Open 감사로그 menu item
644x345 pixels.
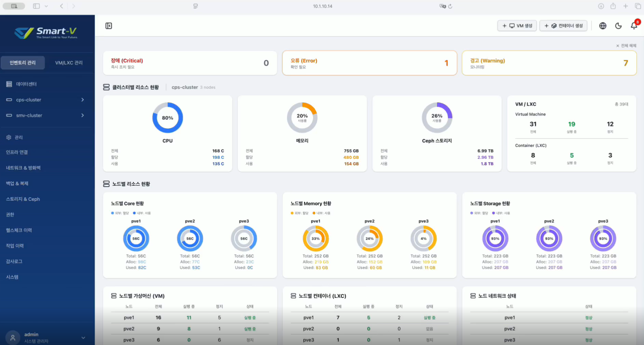coord(14,261)
